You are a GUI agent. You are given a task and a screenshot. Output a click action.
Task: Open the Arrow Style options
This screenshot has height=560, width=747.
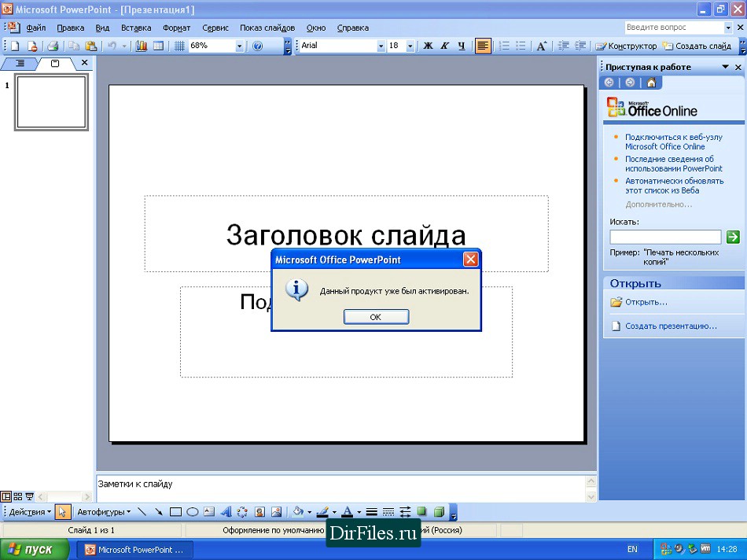coord(405,512)
